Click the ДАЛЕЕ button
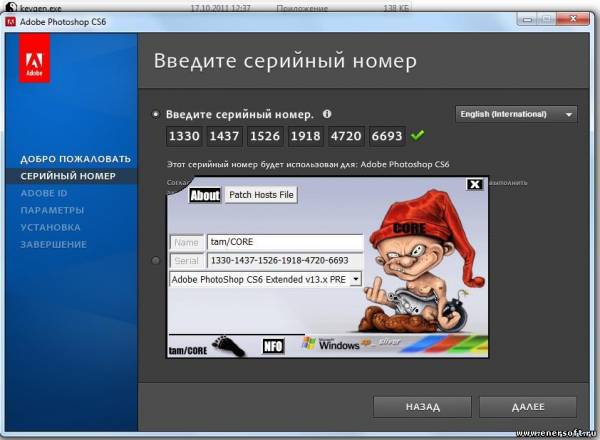This screenshot has height=440, width=600. coord(528,407)
